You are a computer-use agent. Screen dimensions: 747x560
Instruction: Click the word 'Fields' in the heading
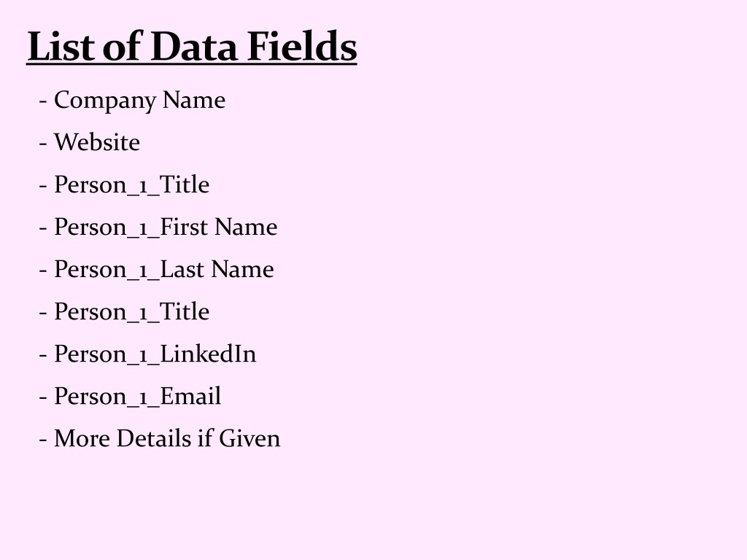click(x=303, y=46)
